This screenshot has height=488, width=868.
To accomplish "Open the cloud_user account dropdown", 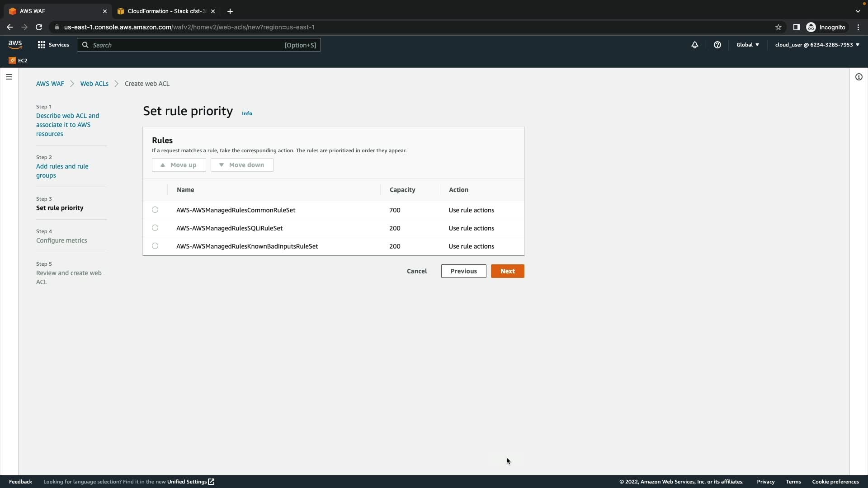I will point(816,45).
